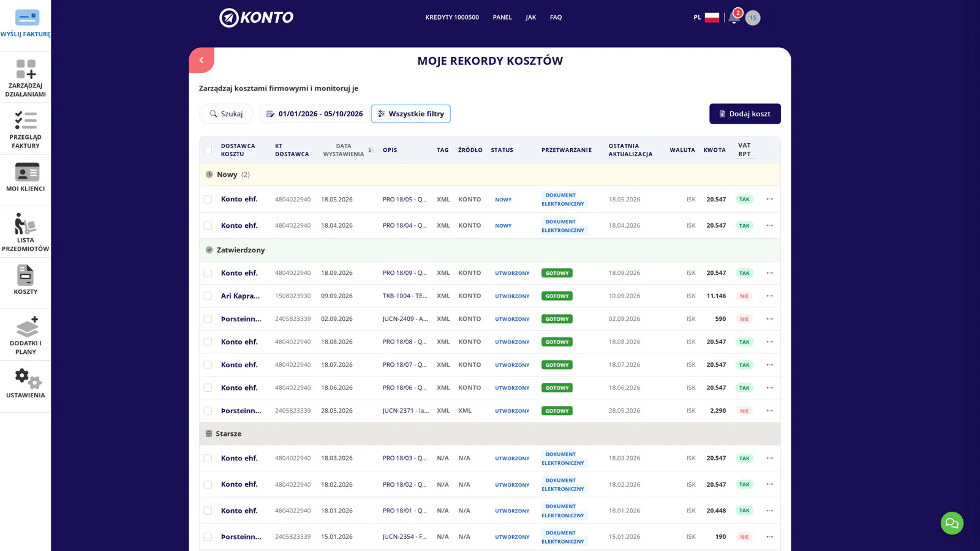Open the user avatar menu
This screenshot has height=551, width=980.
click(x=753, y=18)
